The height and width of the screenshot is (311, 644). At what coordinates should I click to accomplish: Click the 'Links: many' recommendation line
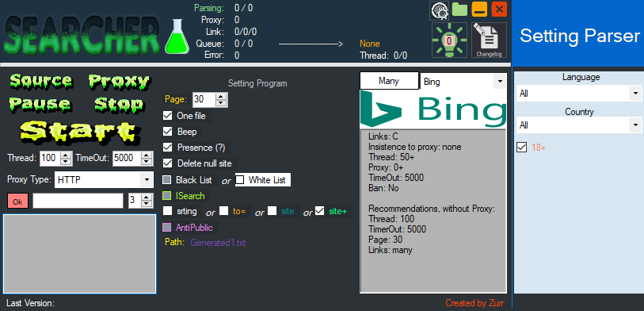coord(391,250)
